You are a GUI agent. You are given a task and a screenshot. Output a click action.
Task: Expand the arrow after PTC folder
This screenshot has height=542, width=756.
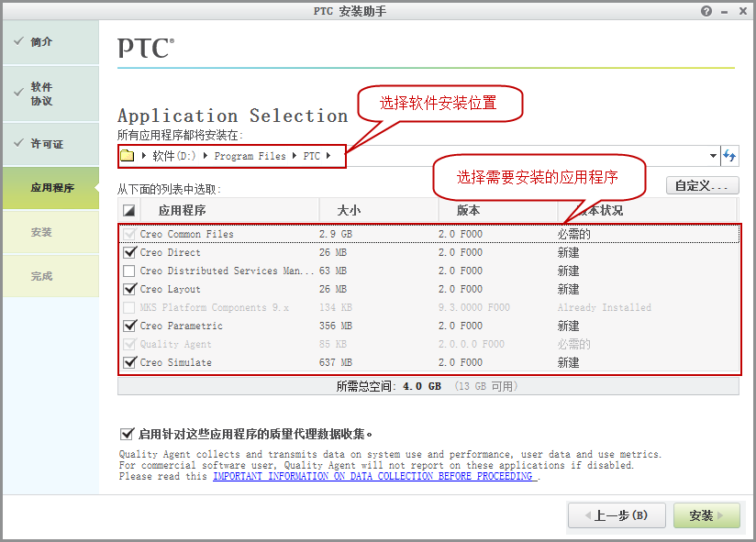click(328, 156)
